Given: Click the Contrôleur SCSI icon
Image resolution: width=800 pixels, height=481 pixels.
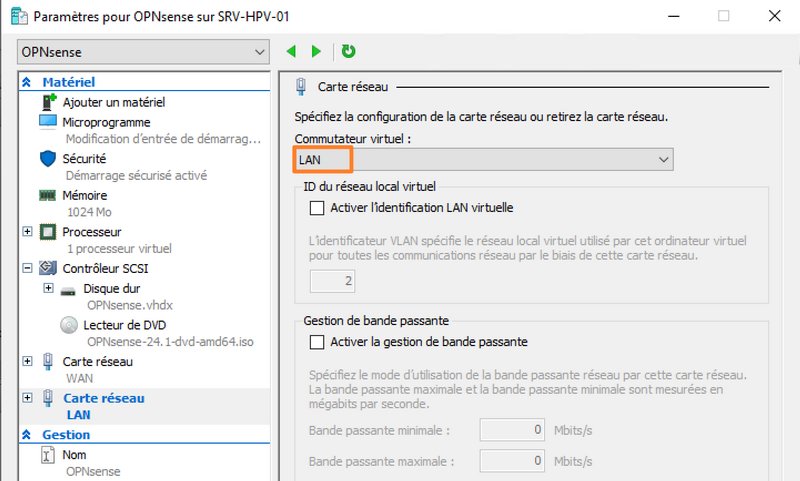Looking at the screenshot, I should tap(48, 268).
